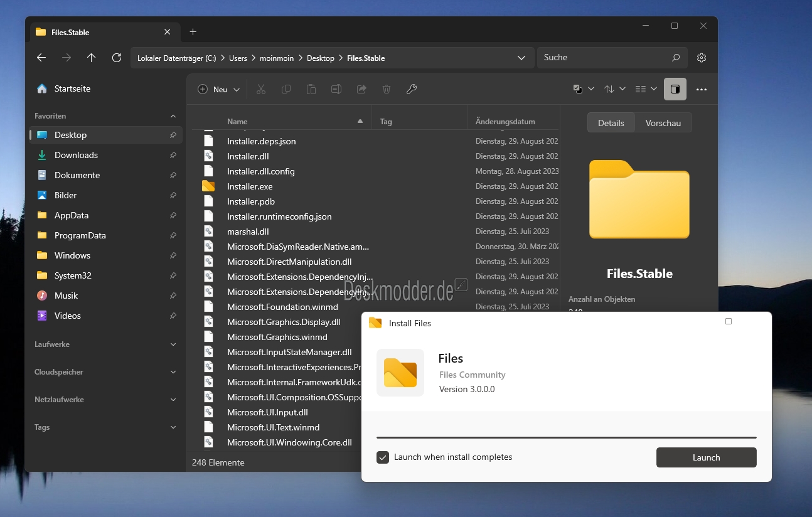Viewport: 812px width, 517px height.
Task: Delete item with trash icon
Action: 387,89
